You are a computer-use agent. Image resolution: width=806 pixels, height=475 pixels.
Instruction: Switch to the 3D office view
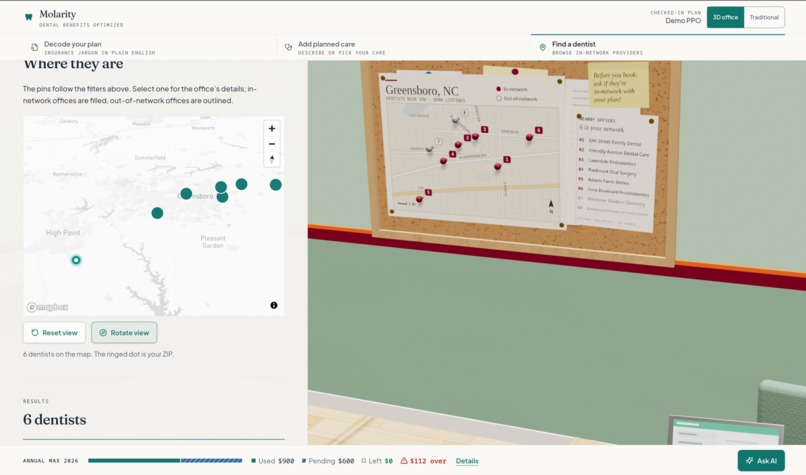click(725, 17)
